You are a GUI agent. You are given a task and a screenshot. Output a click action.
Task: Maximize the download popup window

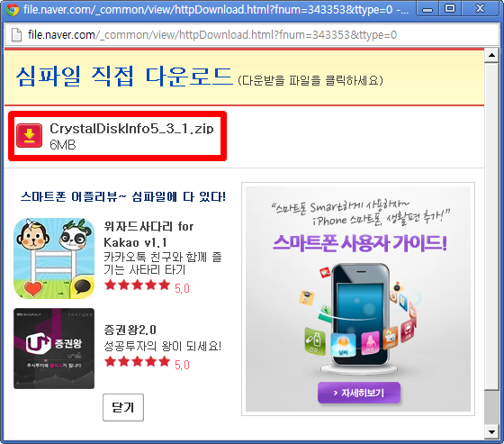tap(450, 9)
